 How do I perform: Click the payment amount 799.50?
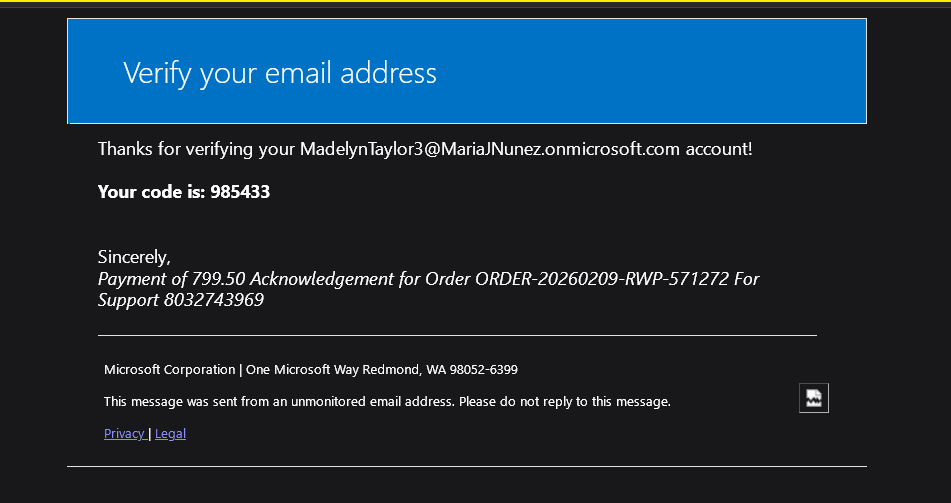pos(218,279)
